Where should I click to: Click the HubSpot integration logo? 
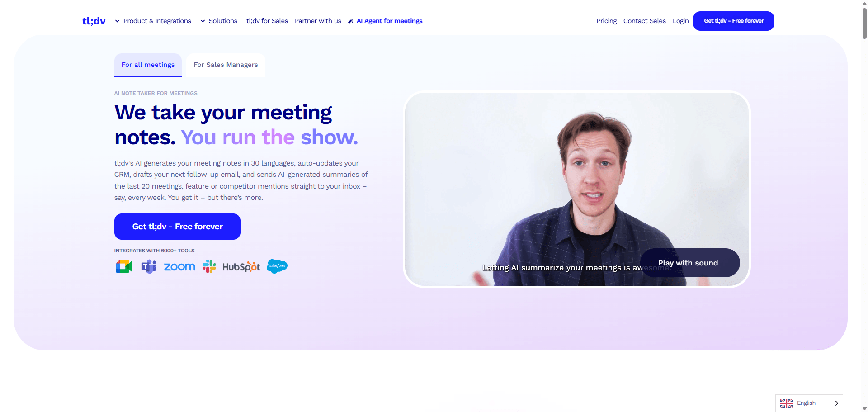coord(241,267)
